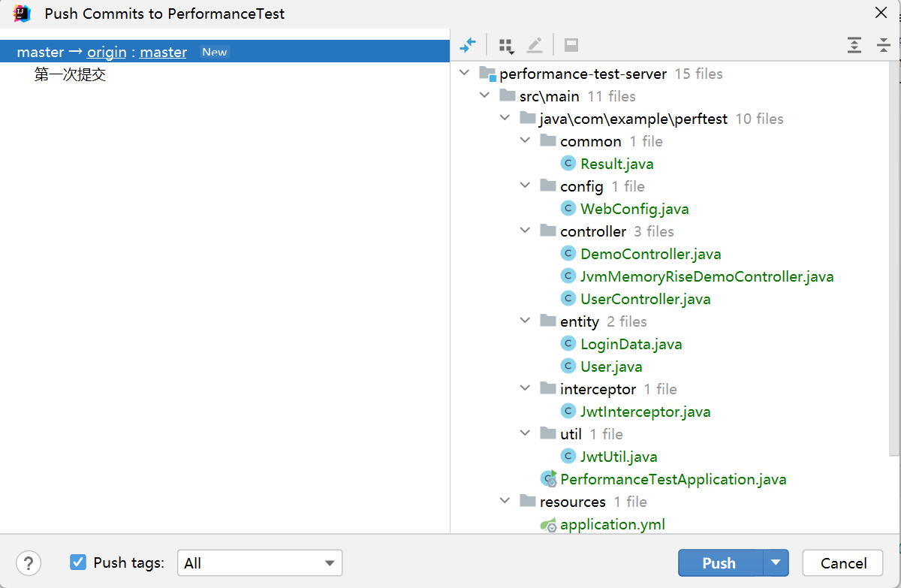
Task: Collapse the controller folder node
Action: click(525, 231)
